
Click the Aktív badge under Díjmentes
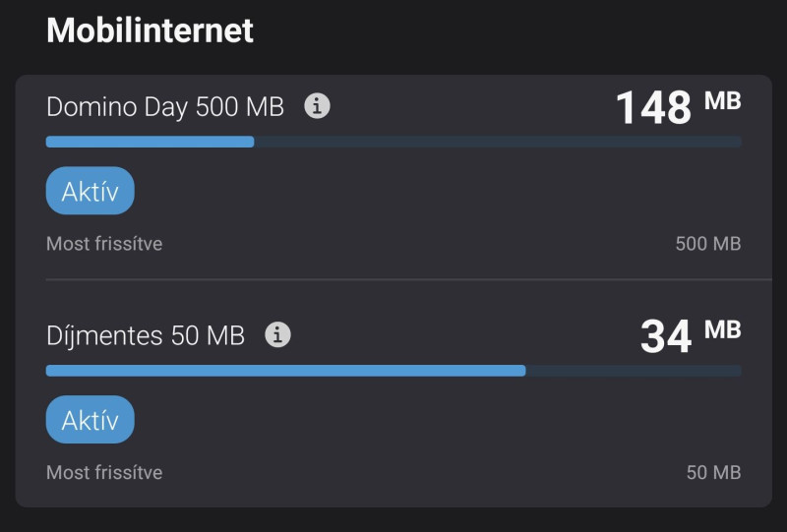tap(91, 420)
